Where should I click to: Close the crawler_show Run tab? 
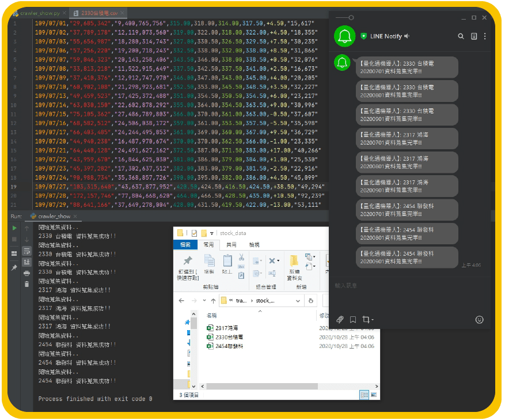tap(75, 216)
